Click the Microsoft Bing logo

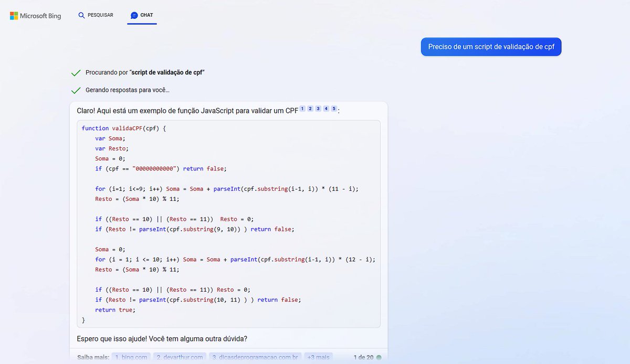[x=36, y=16]
